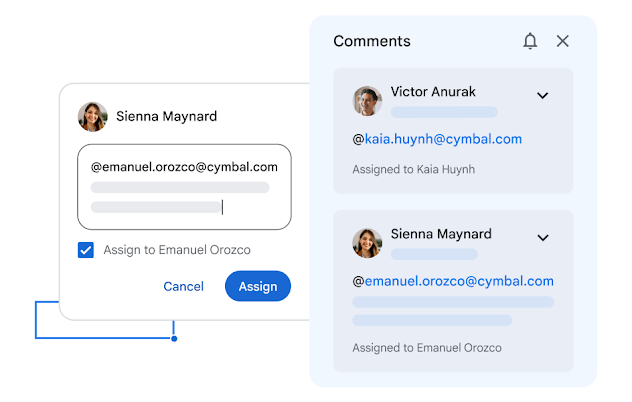Click the blue selection handle dot
The height and width of the screenshot is (402, 632).
click(174, 339)
